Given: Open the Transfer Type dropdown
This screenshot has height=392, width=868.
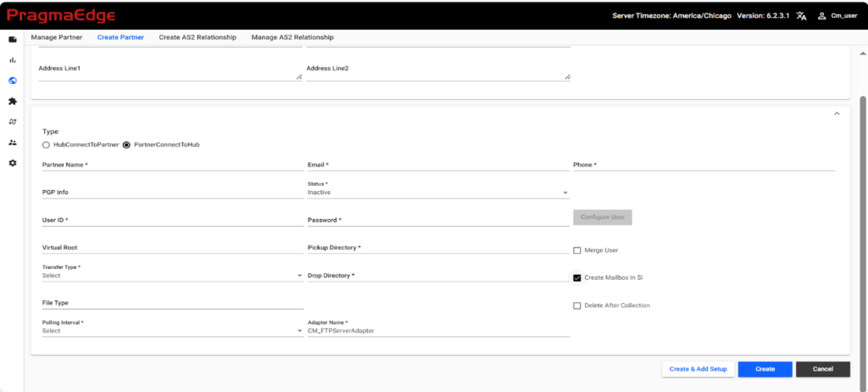Looking at the screenshot, I should 173,273.
